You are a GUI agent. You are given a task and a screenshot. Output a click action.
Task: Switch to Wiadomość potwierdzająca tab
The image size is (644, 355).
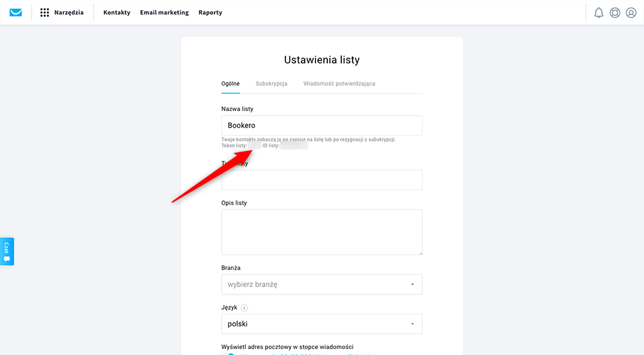[339, 84]
